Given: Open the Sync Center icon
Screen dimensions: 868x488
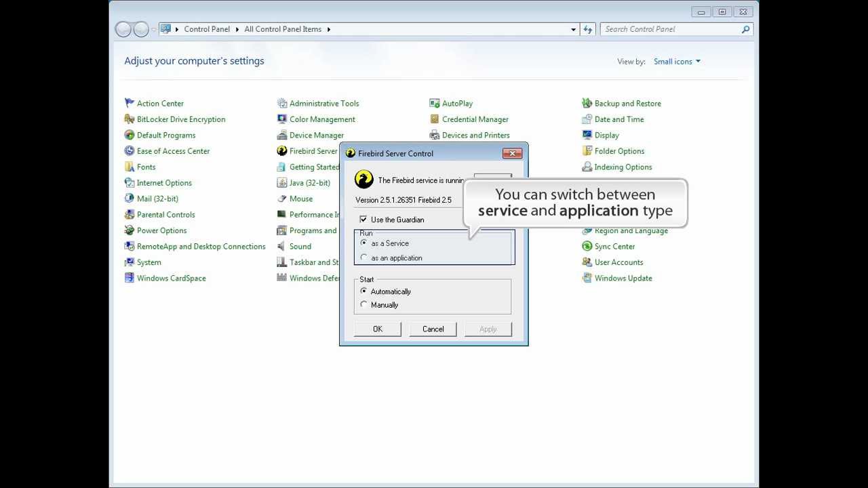Looking at the screenshot, I should [587, 246].
